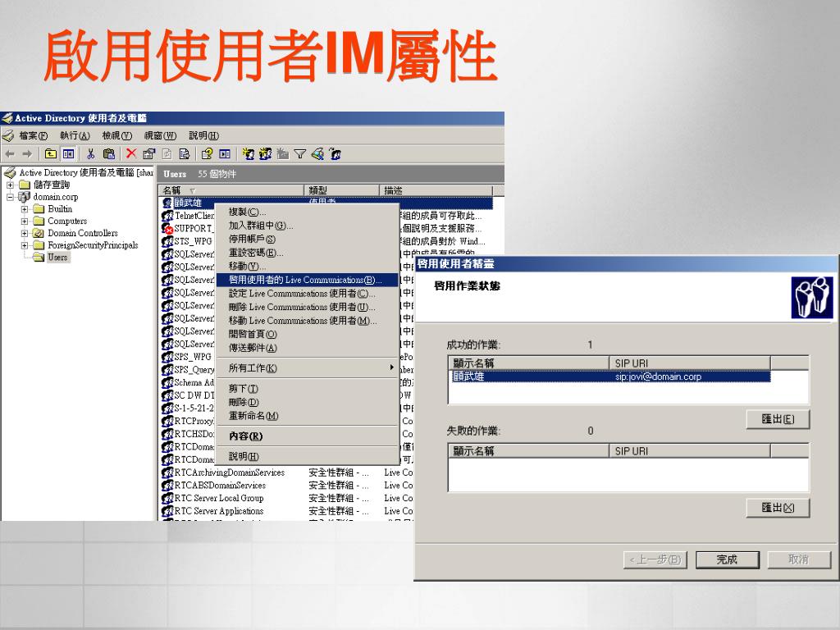
Task: Select the RTC Server Local Group row
Action: [286, 498]
